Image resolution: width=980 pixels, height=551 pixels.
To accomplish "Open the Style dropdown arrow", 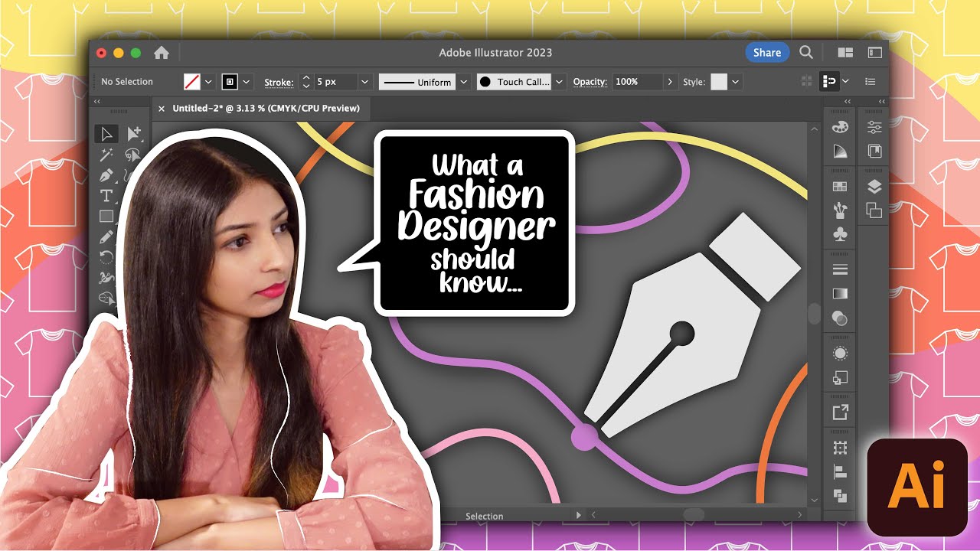I will tap(736, 82).
